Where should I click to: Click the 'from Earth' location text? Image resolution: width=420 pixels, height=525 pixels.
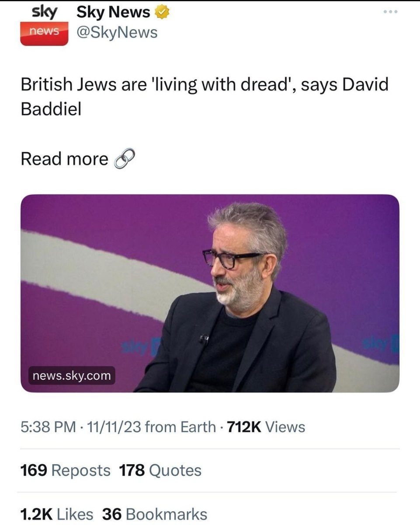coord(180,427)
